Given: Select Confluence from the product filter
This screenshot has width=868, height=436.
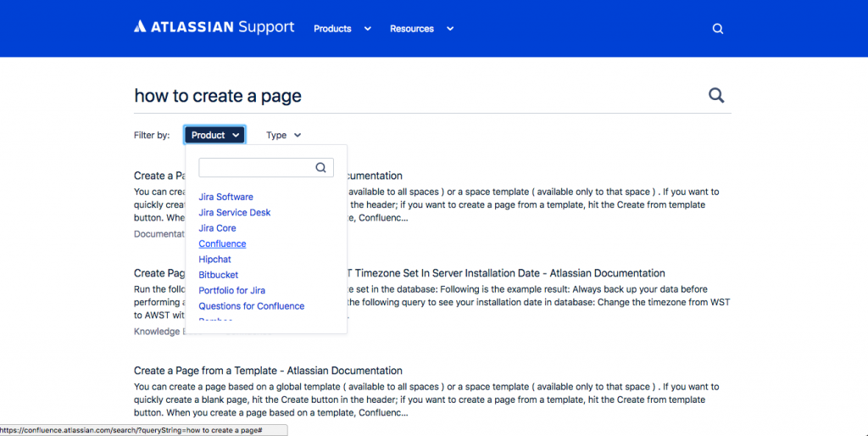Looking at the screenshot, I should (x=222, y=243).
